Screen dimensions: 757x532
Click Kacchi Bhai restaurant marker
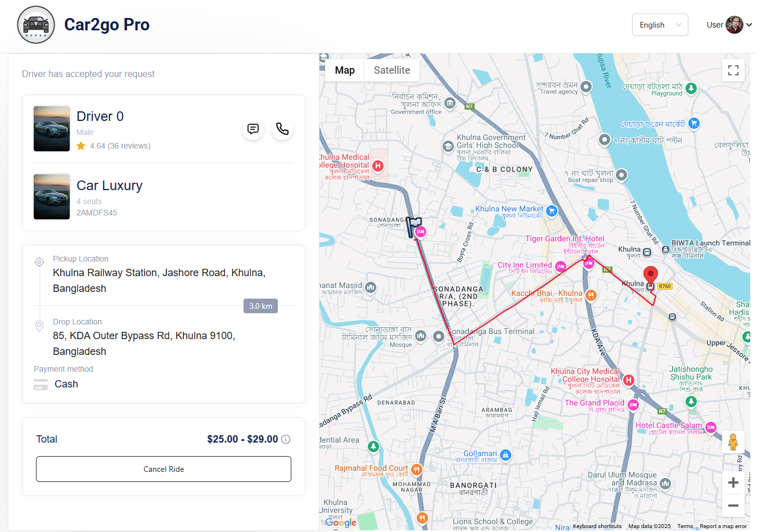point(591,295)
